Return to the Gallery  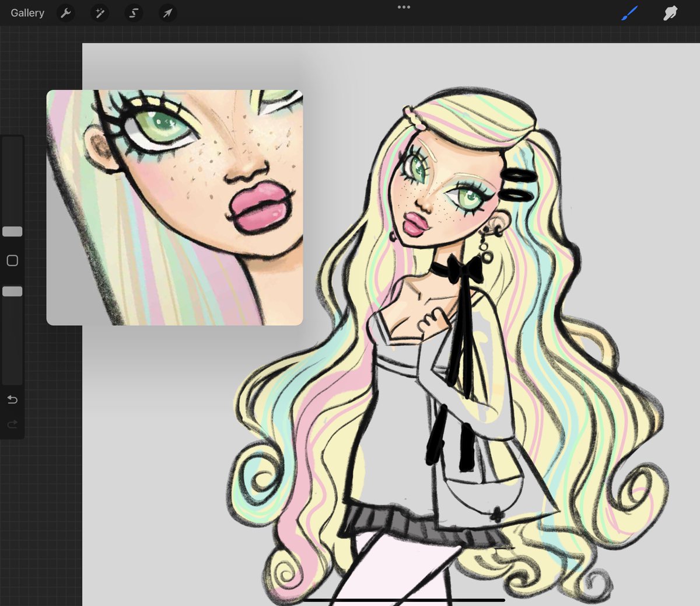[27, 13]
